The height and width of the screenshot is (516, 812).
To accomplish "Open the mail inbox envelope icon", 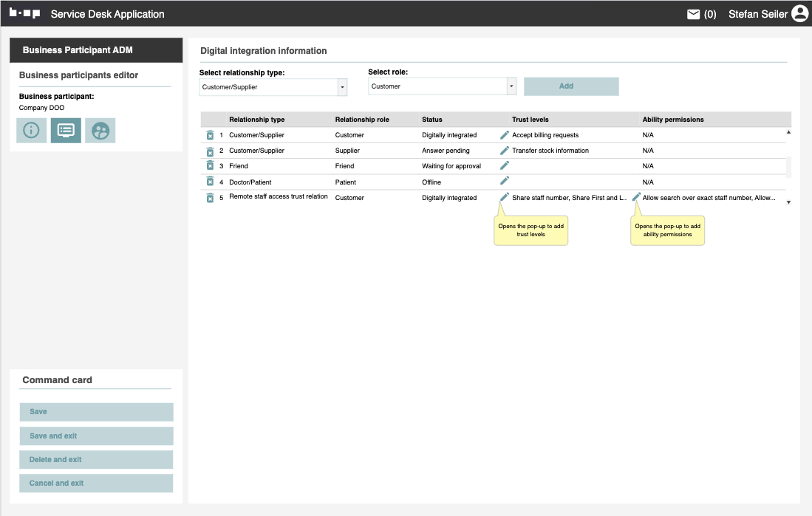I will coord(693,14).
